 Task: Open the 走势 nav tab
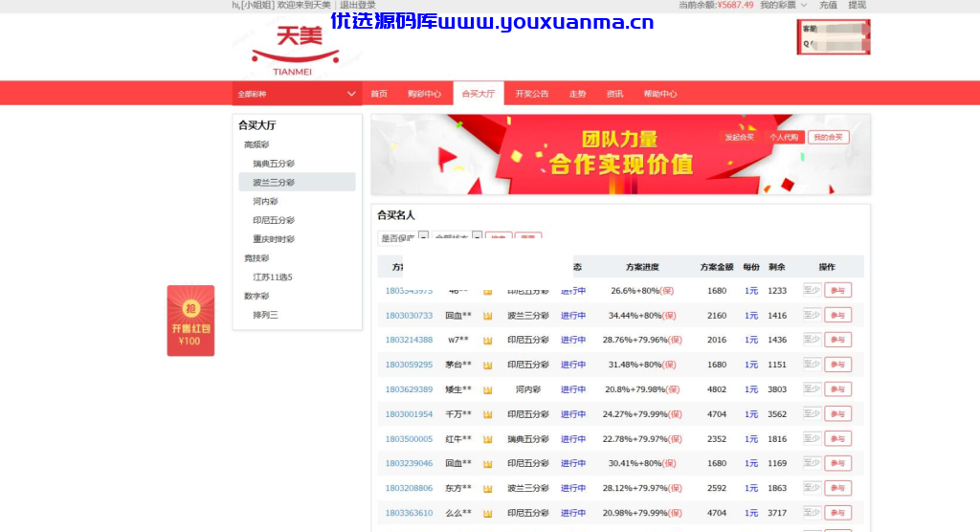(577, 94)
